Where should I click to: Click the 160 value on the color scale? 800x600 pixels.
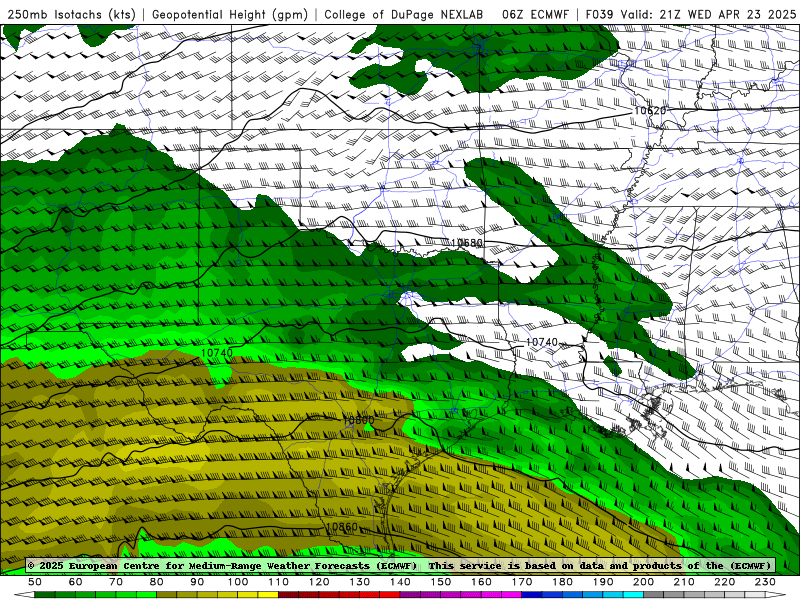481,582
